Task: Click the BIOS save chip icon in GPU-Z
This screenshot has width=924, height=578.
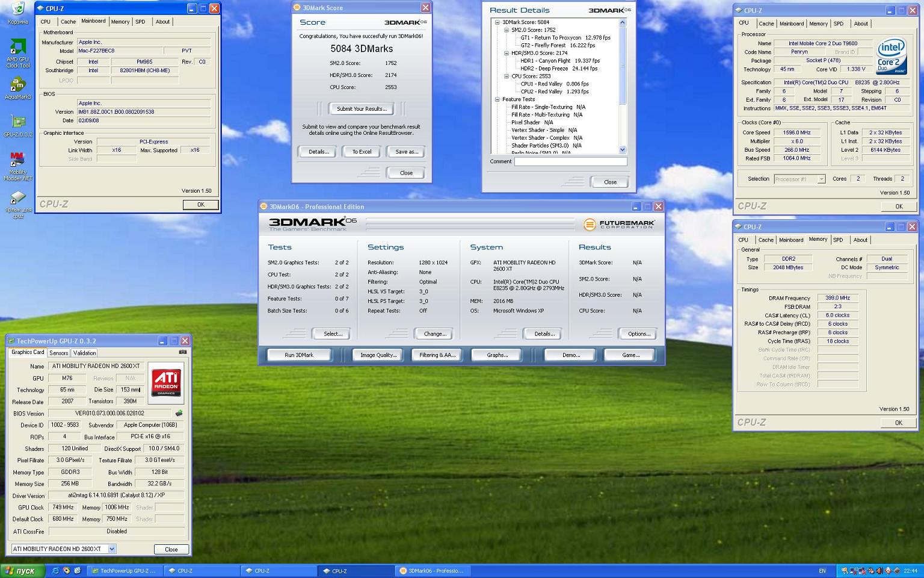Action: 179,413
